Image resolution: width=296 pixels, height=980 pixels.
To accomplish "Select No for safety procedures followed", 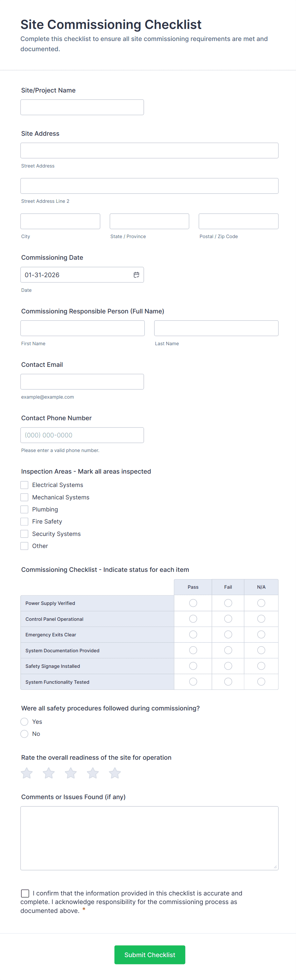I will (25, 734).
